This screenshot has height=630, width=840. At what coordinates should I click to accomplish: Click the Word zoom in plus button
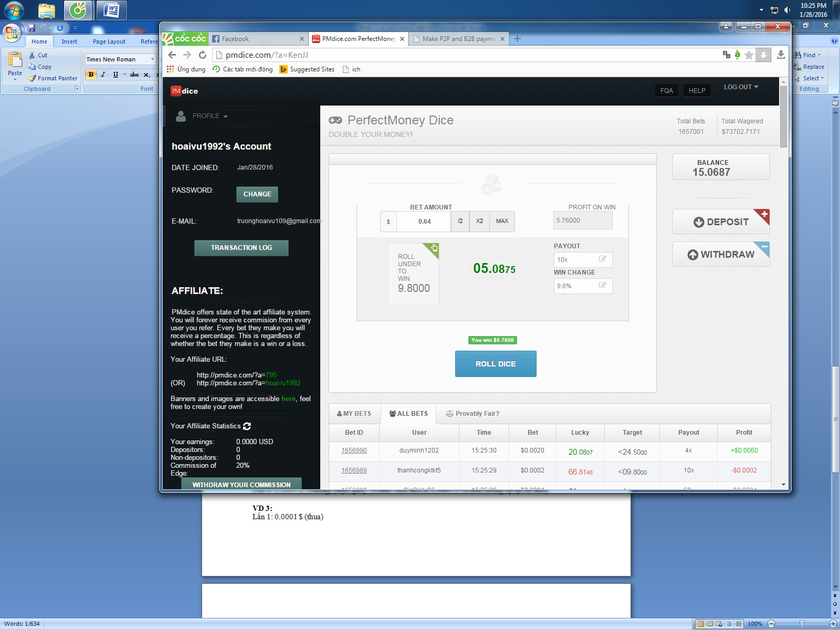coord(833,624)
